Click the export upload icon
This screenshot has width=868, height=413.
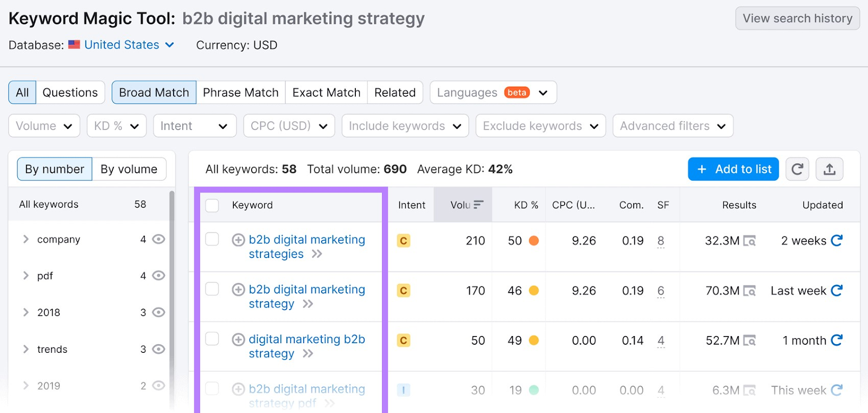pyautogui.click(x=829, y=169)
